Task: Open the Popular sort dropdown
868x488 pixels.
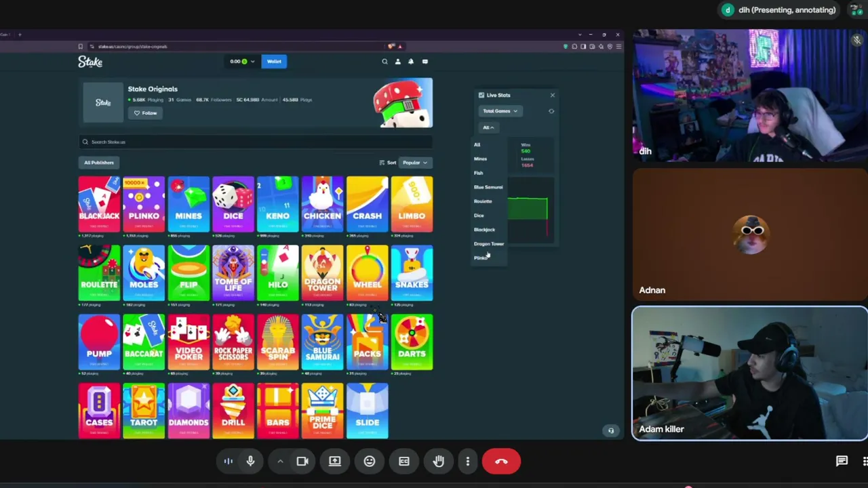Action: click(414, 163)
